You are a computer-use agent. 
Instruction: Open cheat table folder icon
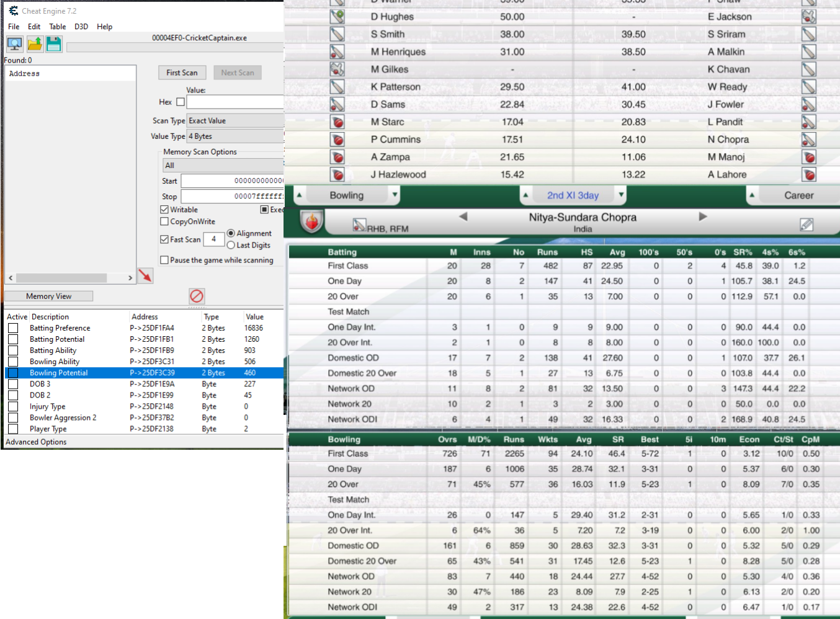[x=35, y=44]
